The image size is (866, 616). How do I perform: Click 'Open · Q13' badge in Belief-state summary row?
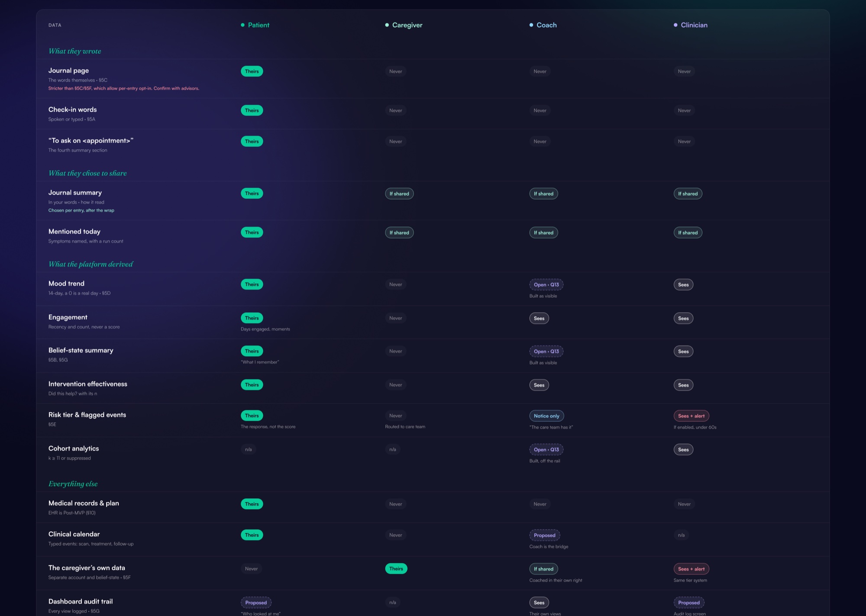[x=546, y=351]
